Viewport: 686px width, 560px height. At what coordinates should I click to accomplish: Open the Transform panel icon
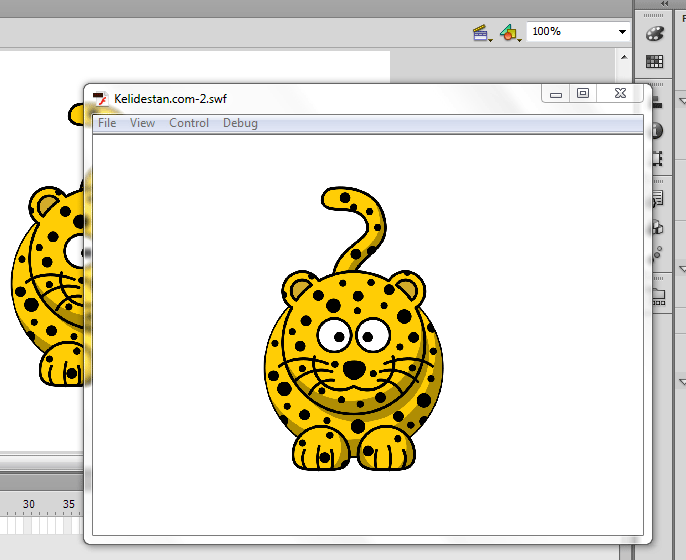658,158
